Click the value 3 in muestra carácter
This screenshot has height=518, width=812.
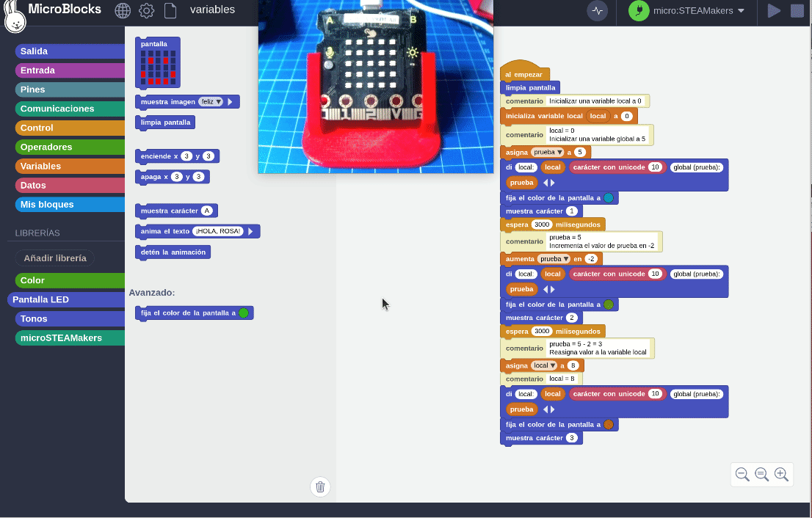point(572,438)
